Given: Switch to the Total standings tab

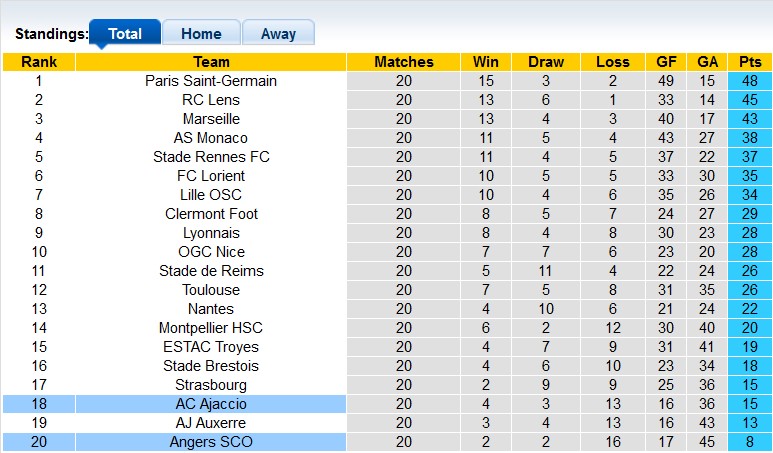Looking at the screenshot, I should [x=125, y=33].
